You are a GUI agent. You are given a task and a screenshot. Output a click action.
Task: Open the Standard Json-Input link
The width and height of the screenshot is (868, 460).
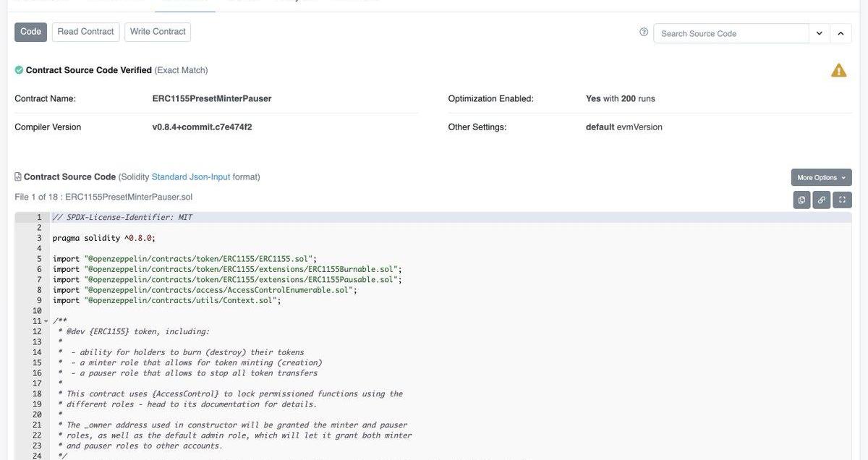click(x=190, y=177)
